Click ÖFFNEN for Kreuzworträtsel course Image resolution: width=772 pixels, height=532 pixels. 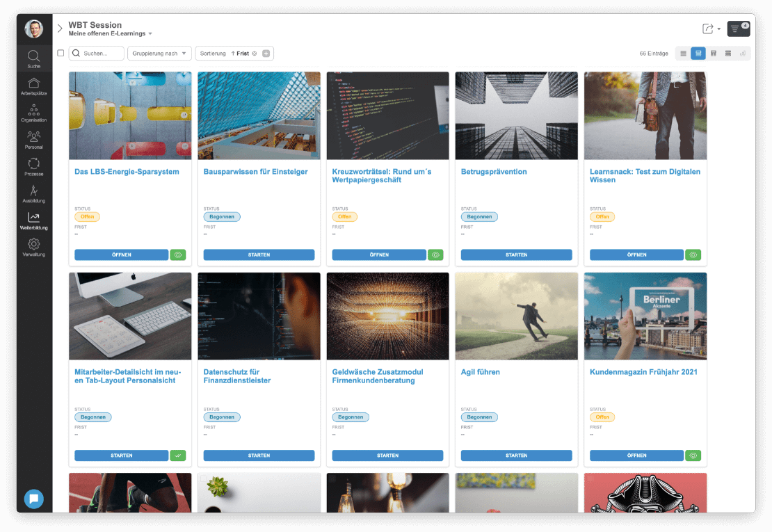379,255
